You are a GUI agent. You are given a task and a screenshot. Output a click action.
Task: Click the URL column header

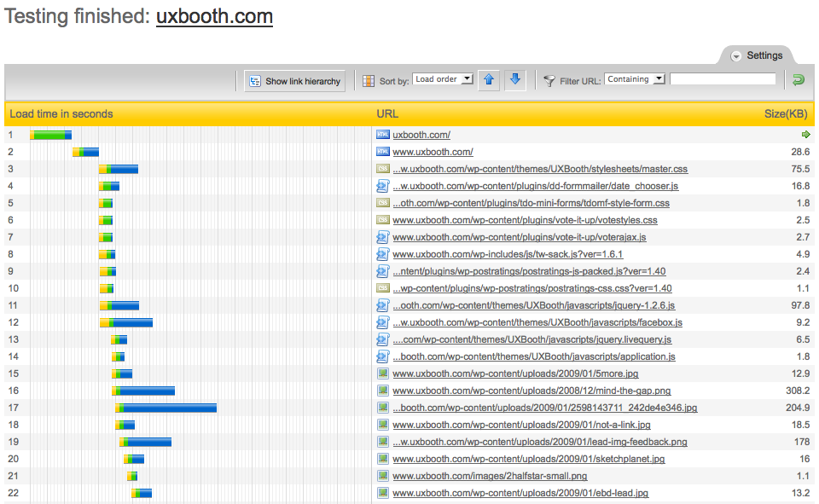(x=387, y=114)
